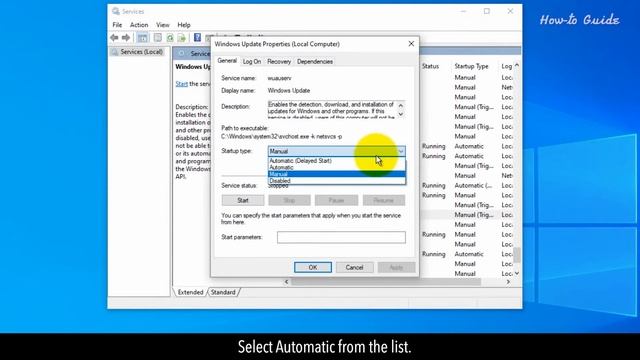Go back using the toolbar back arrow
The width and height of the screenshot is (640, 360).
click(114, 38)
